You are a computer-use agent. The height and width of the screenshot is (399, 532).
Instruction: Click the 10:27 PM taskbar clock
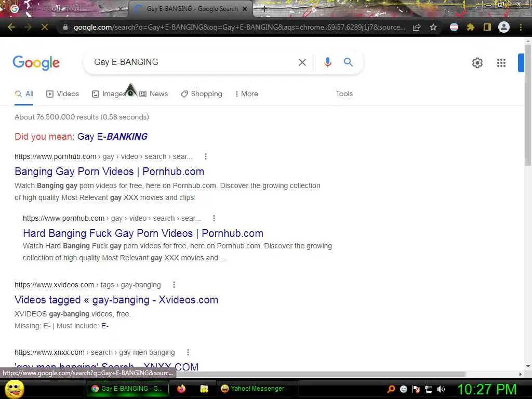point(487,389)
